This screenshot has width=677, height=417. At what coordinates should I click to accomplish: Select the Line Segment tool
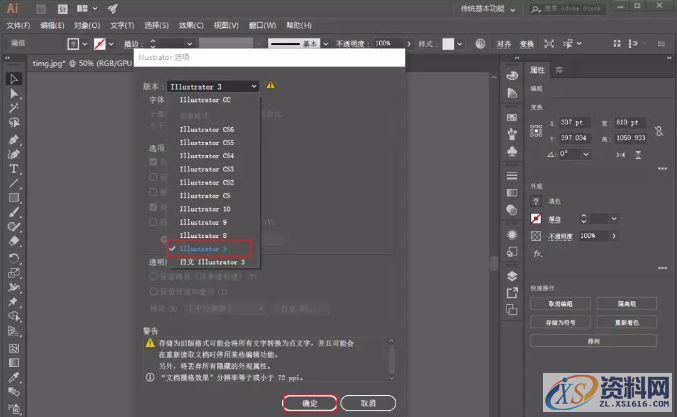14,183
